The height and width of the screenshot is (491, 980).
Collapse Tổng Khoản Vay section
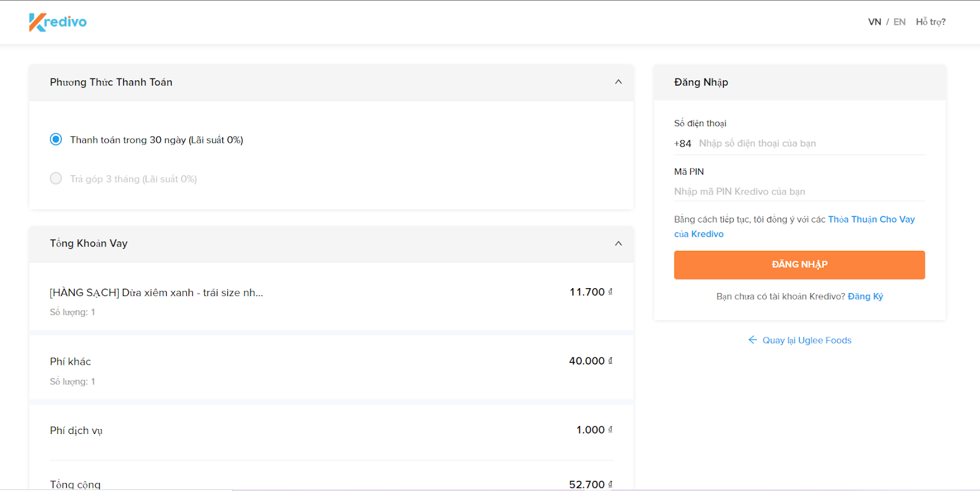(x=618, y=243)
